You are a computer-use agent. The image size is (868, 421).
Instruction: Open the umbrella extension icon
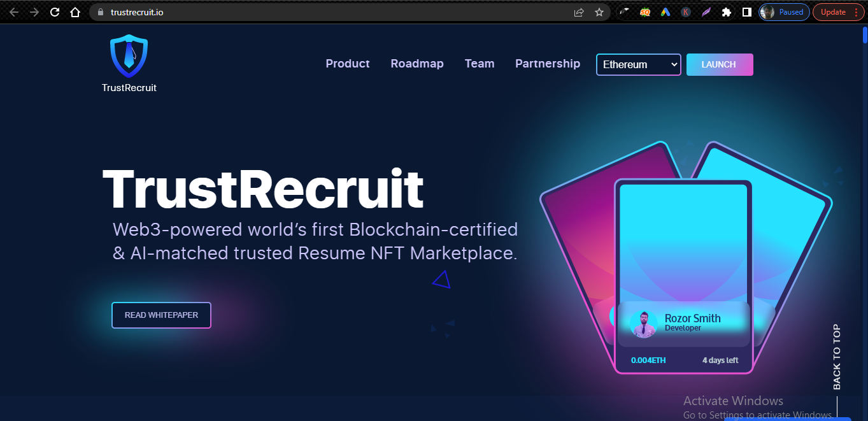[625, 12]
